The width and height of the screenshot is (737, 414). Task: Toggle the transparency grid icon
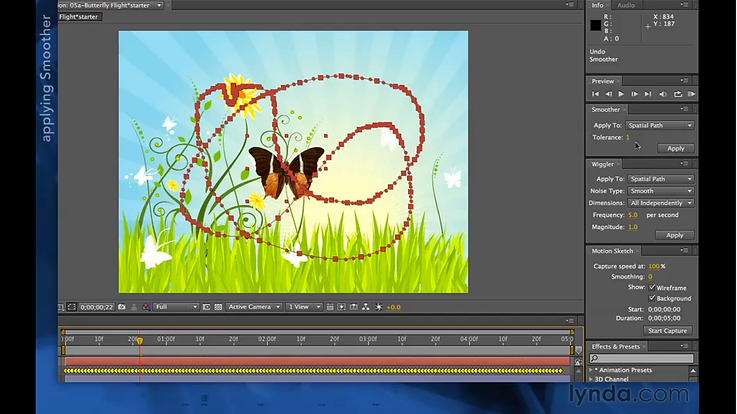pos(218,307)
